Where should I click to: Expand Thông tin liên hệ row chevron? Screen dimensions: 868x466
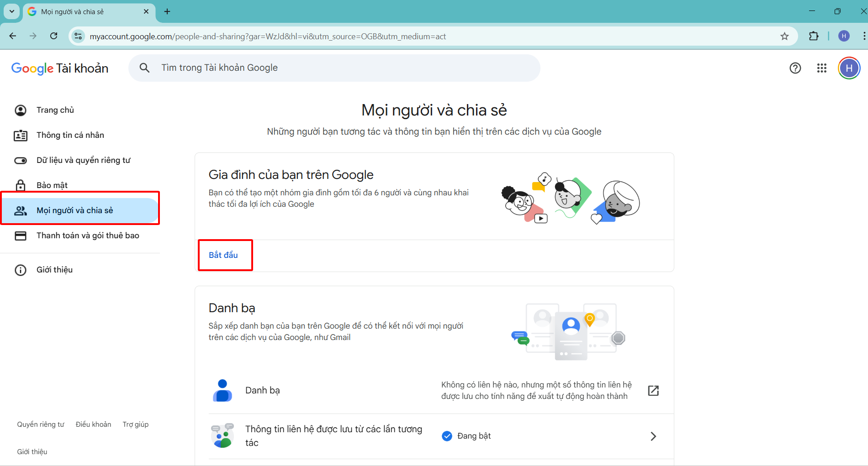point(653,436)
